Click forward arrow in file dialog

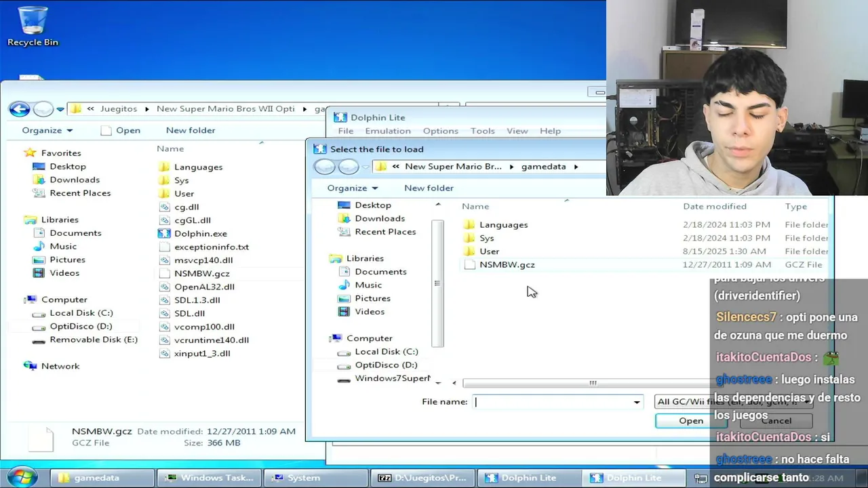(x=349, y=167)
